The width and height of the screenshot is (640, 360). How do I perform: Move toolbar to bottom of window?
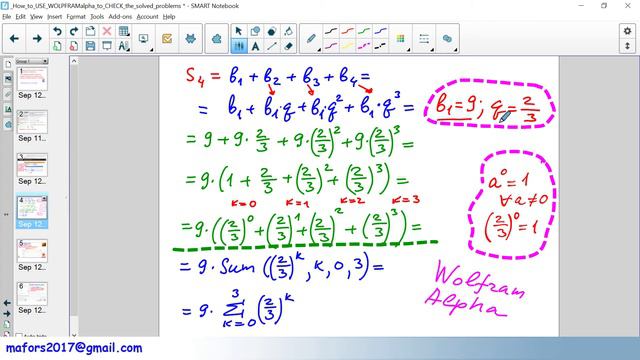coord(627,46)
